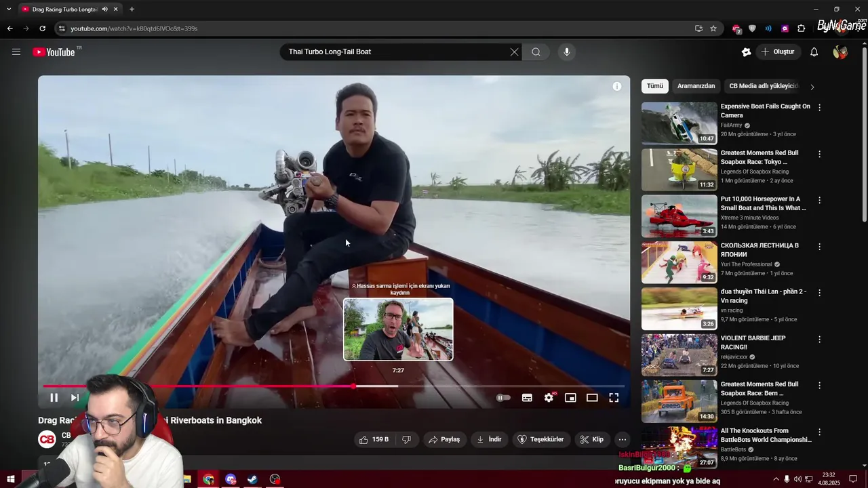This screenshot has height=488, width=868.
Task: Open options for Red Bull Soapbox Tokyo video
Action: 819,154
